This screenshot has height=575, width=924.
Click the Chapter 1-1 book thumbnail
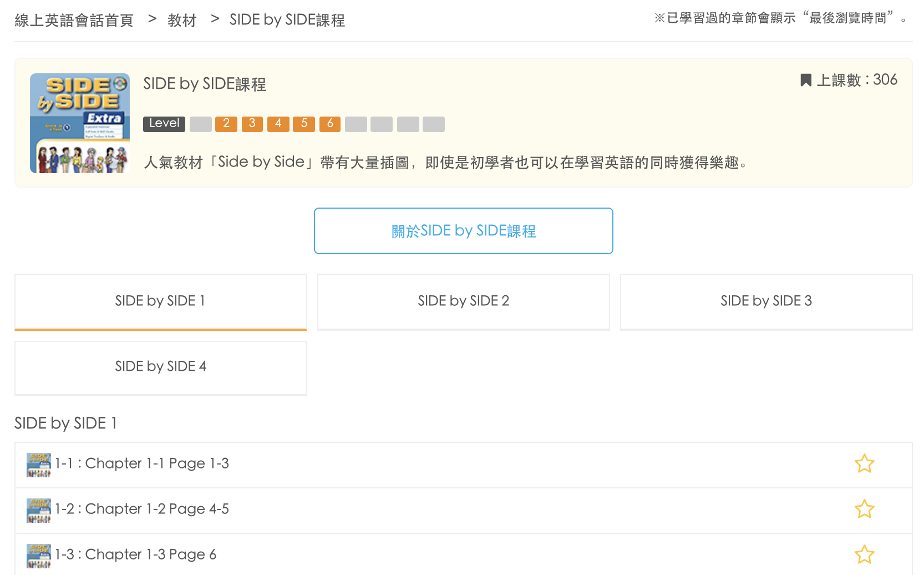tap(39, 465)
